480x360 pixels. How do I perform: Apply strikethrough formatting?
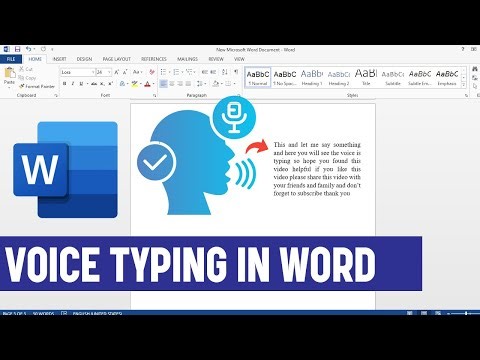94,84
